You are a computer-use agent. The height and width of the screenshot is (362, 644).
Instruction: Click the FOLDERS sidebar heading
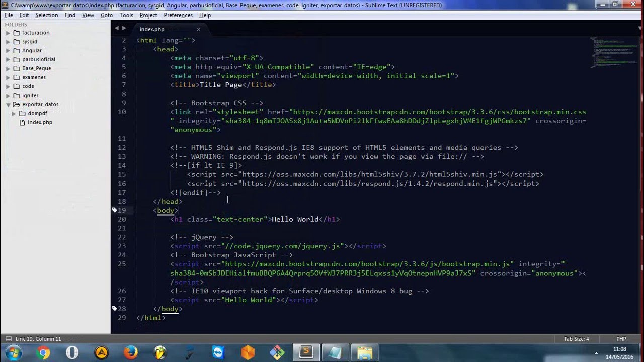[16, 24]
